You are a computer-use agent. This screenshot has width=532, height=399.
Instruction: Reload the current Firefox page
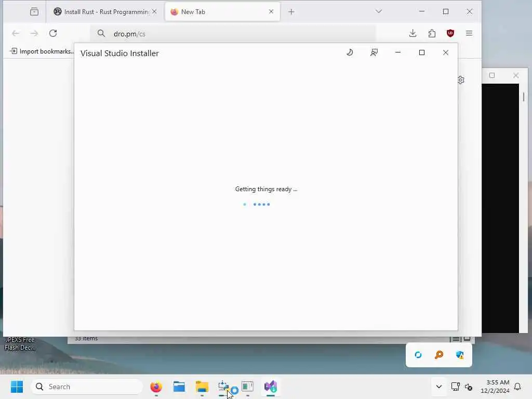[53, 33]
